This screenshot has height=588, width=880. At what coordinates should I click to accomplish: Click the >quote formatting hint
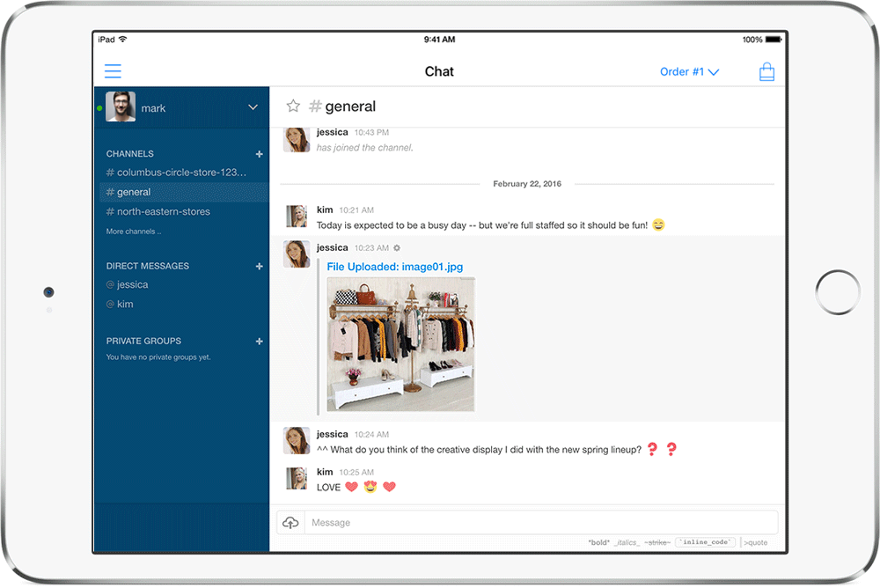755,542
